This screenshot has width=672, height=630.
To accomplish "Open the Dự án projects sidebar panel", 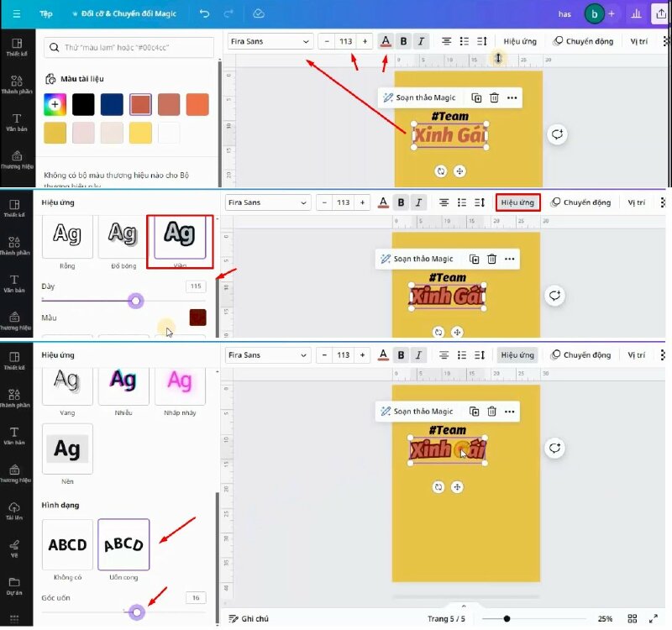I will (16, 585).
